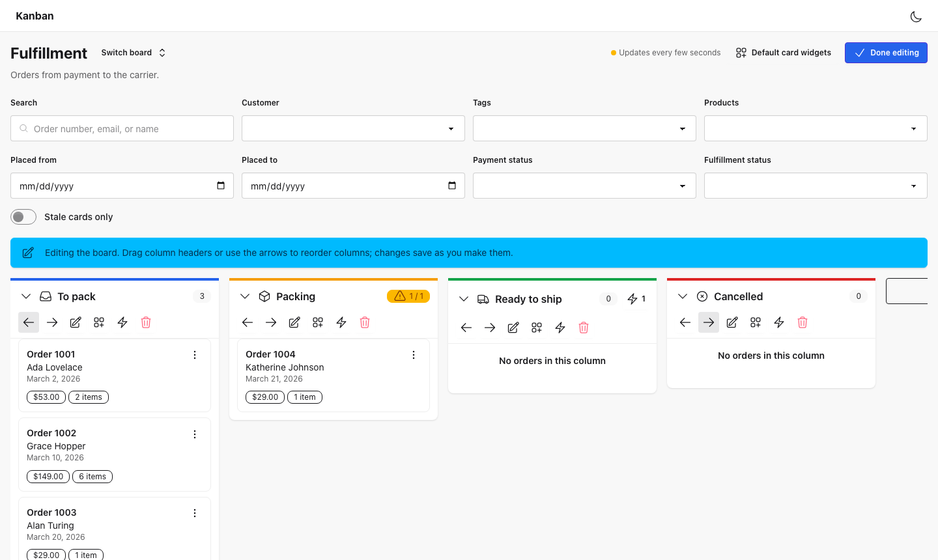
Task: Collapse the Packing column
Action: coord(245,296)
